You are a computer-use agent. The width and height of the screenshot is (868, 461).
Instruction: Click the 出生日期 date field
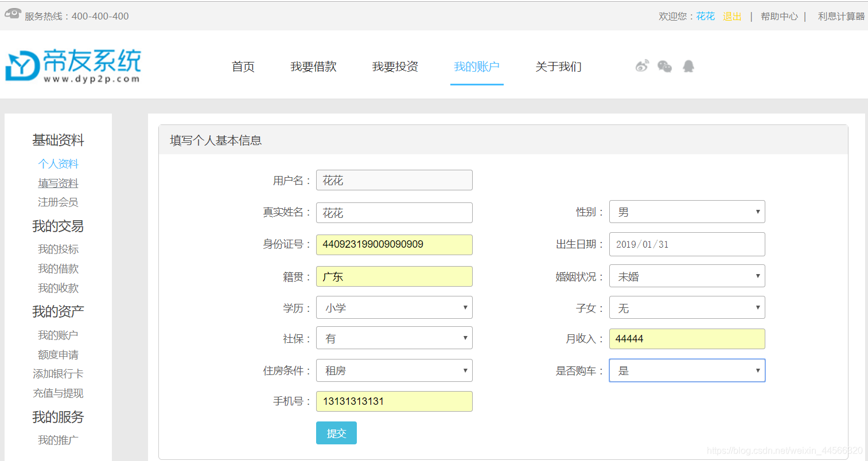tap(687, 244)
